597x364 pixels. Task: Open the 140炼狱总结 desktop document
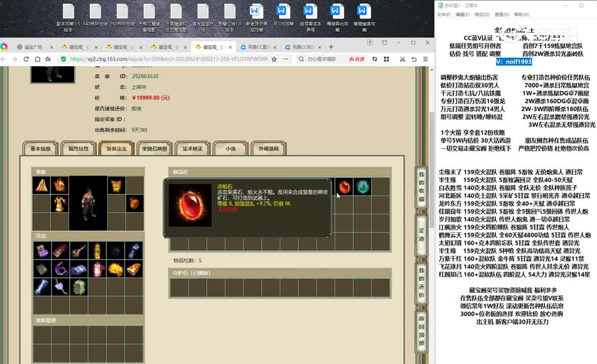coord(95,15)
